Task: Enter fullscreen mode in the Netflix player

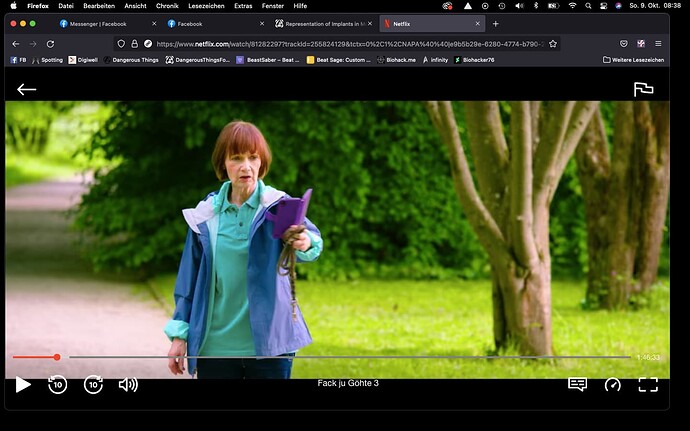Action: tap(648, 384)
